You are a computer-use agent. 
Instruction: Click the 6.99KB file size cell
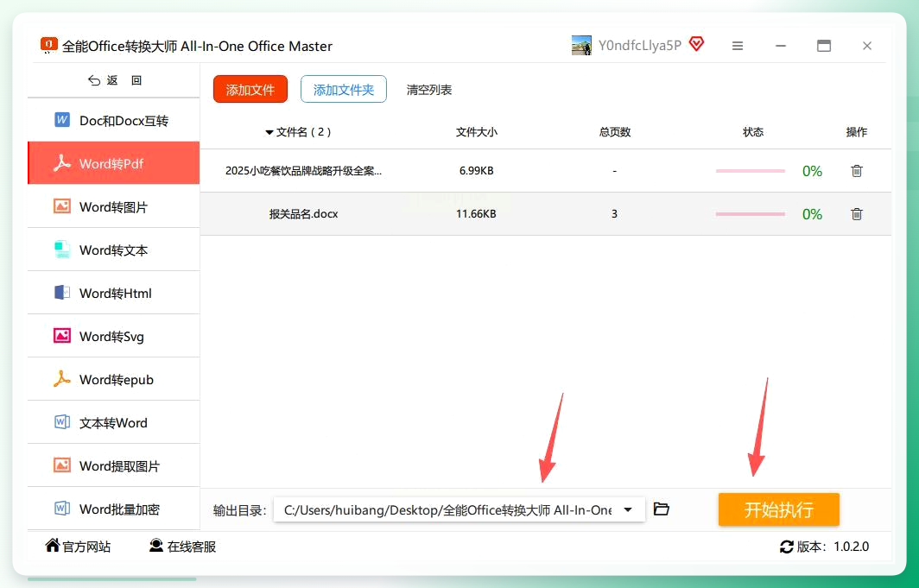476,171
